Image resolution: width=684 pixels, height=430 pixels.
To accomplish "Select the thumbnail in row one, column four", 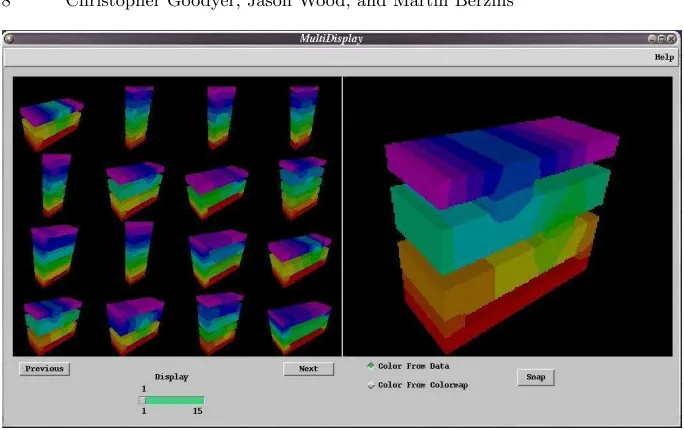I will [x=304, y=117].
